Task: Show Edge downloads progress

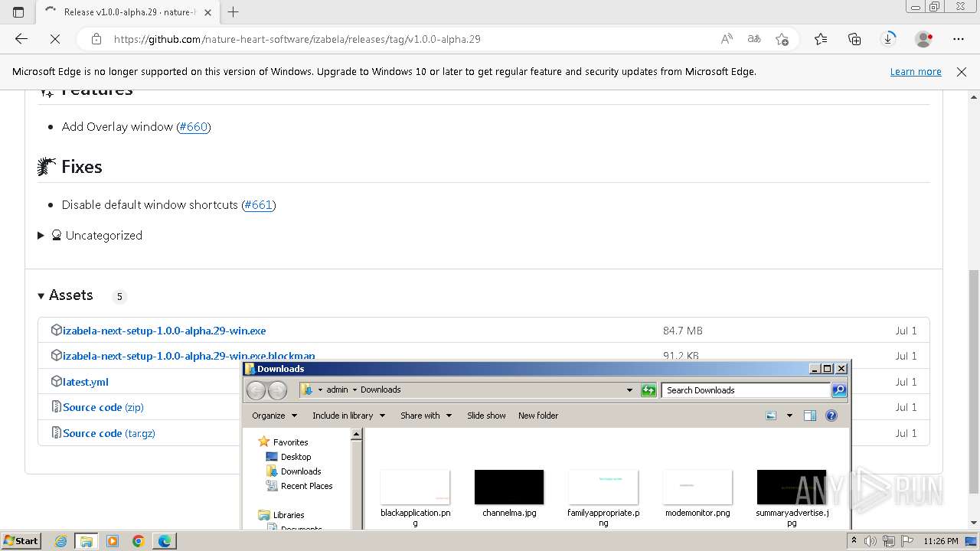Action: pos(888,39)
